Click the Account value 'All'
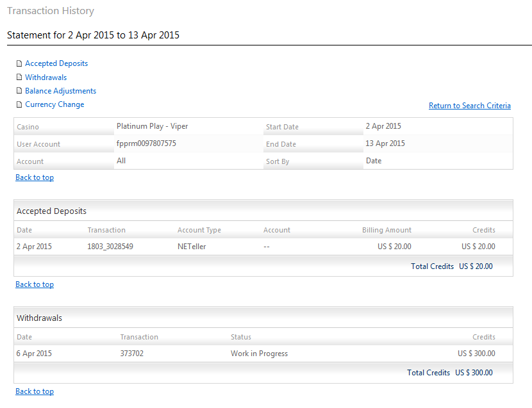Image resolution: width=532 pixels, height=408 pixels. pyautogui.click(x=121, y=161)
